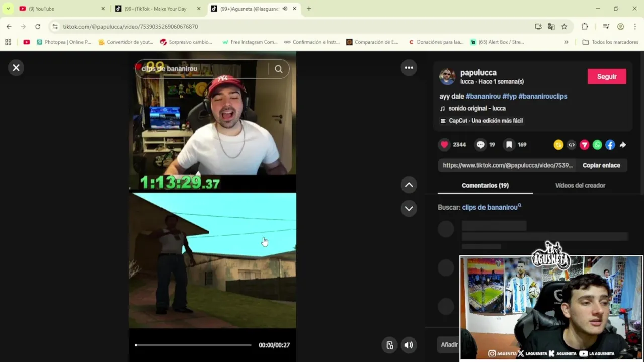Screen dimensions: 644x362
Task: Close the TikTok - Make Your Day tab
Action: (199, 9)
